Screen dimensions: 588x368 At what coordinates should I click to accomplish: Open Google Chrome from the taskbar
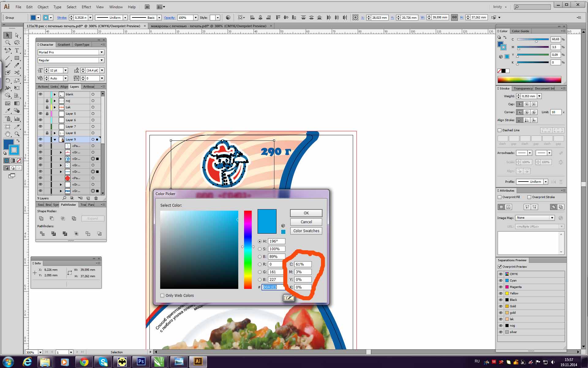[x=84, y=362]
